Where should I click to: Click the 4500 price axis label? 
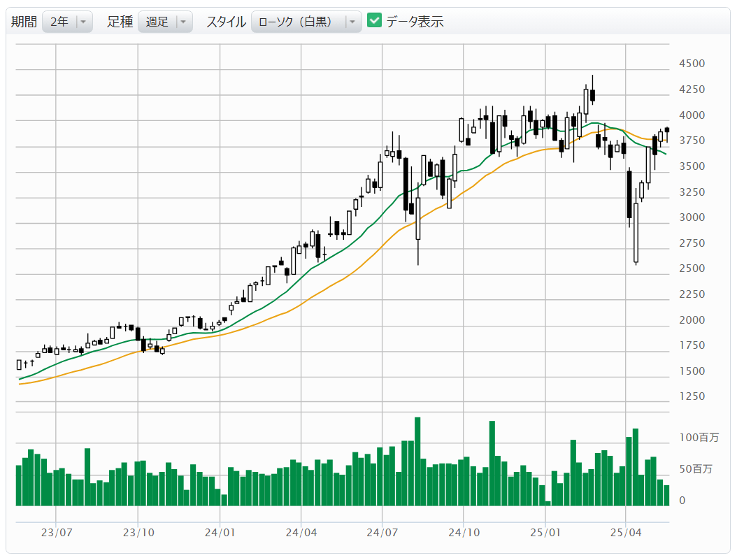pyautogui.click(x=692, y=64)
